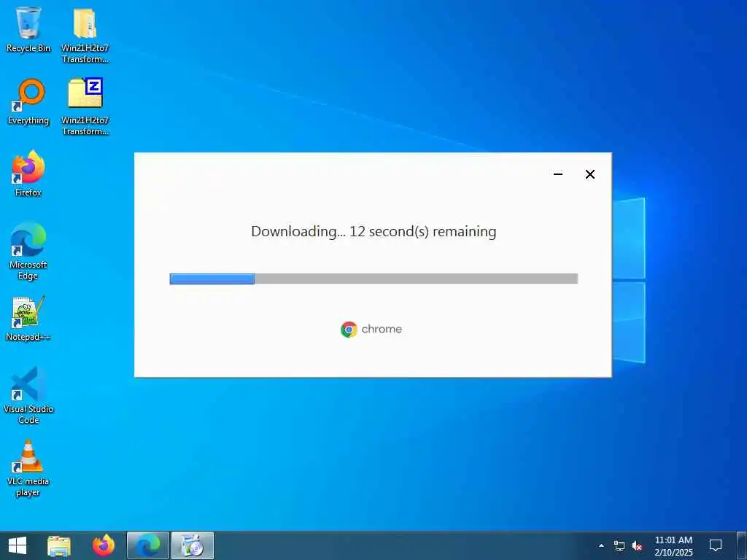Open the network status tray icon
This screenshot has width=747, height=560.
[x=619, y=545]
